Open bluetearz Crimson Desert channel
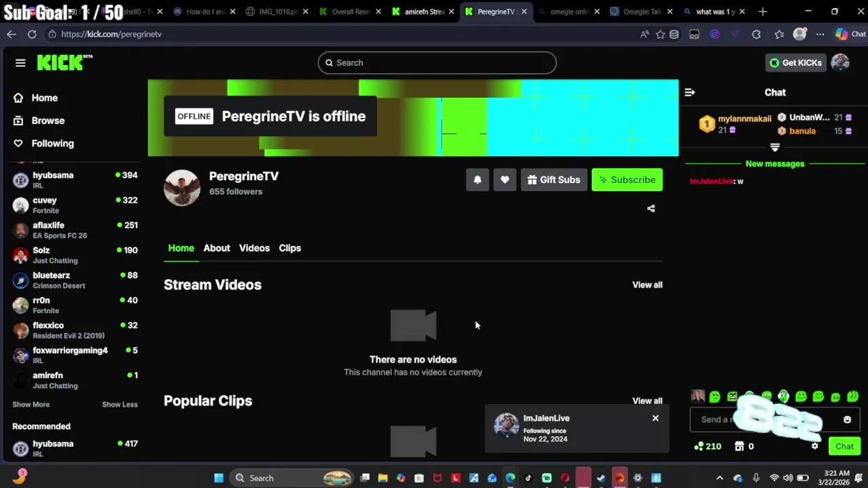Image resolution: width=868 pixels, height=488 pixels. pyautogui.click(x=75, y=280)
